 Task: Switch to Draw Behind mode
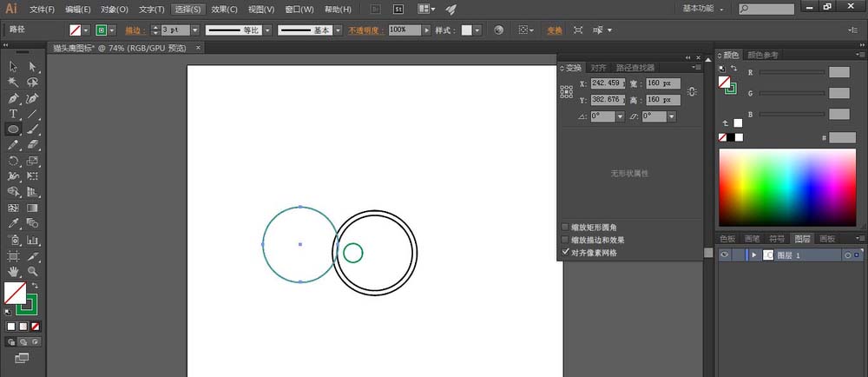point(23,341)
